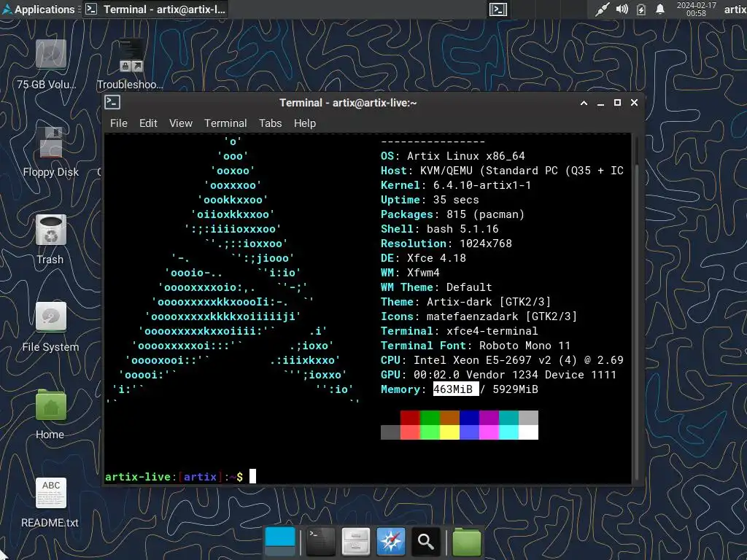Screen dimensions: 747x560
Task: Select the Trash desktop icon
Action: 50,239
